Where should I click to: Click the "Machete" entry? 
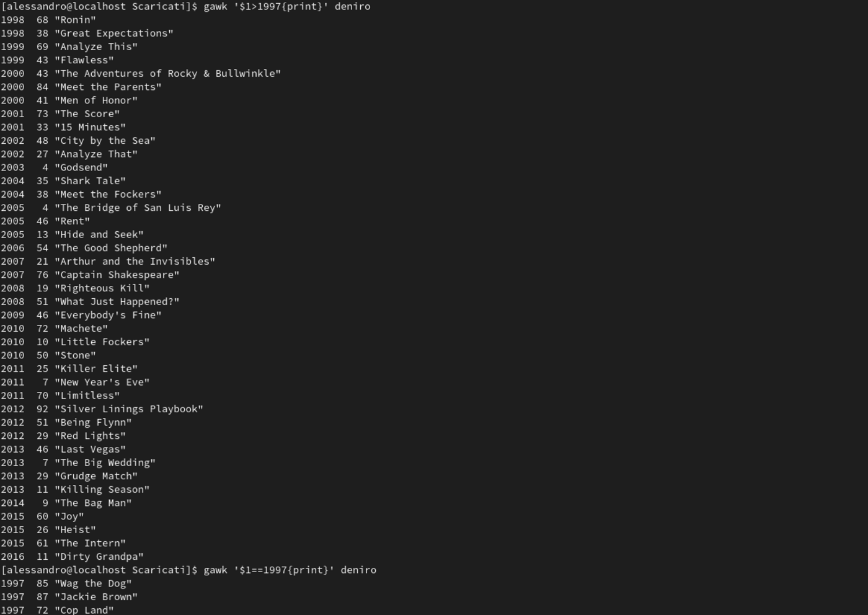click(x=81, y=329)
